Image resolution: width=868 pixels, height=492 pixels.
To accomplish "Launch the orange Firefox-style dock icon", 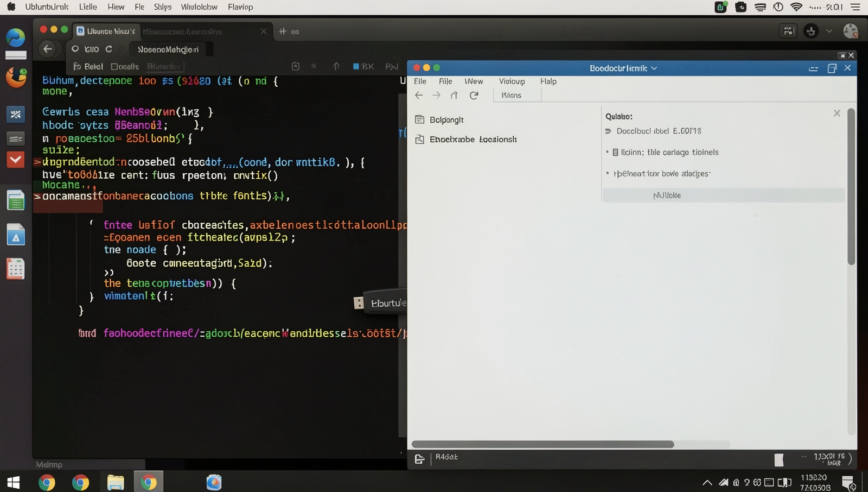I will coord(16,78).
